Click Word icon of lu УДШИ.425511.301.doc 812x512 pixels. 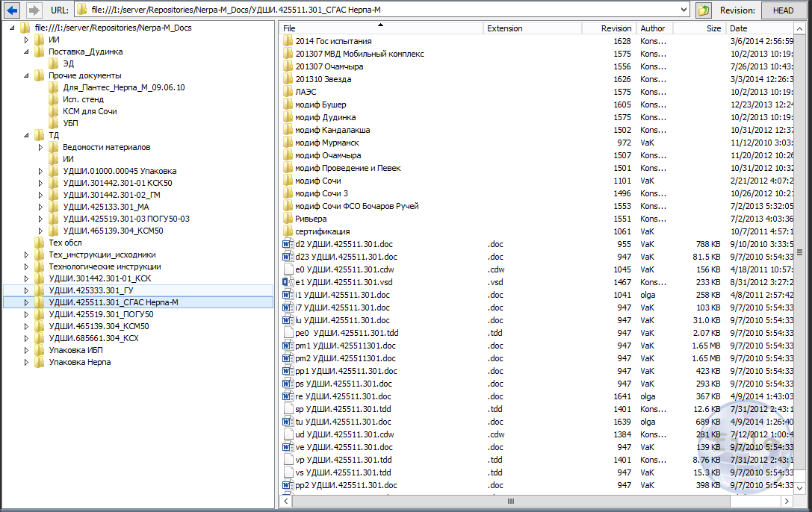(x=288, y=320)
